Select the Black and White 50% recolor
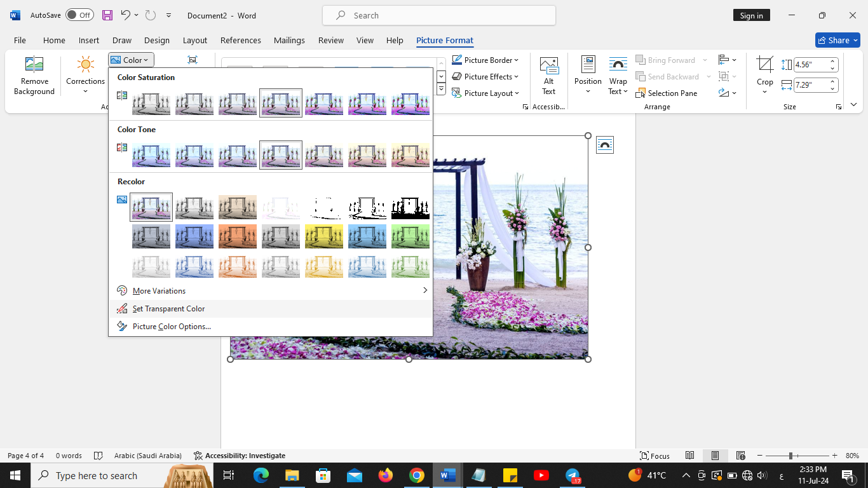The width and height of the screenshot is (868, 488). point(367,207)
